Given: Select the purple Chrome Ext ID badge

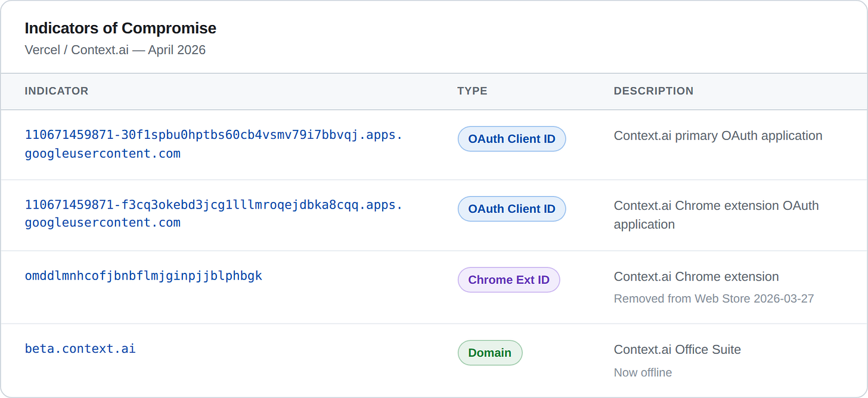Looking at the screenshot, I should pyautogui.click(x=509, y=280).
